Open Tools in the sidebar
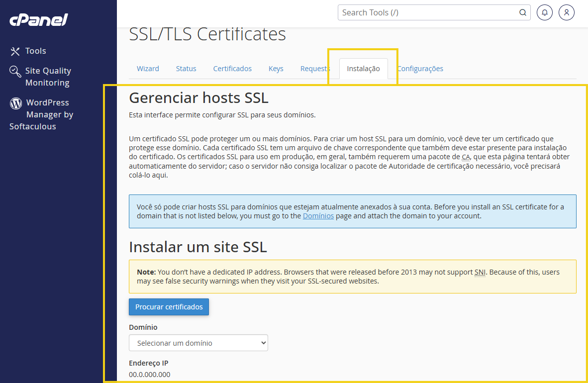The height and width of the screenshot is (383, 588). click(36, 51)
